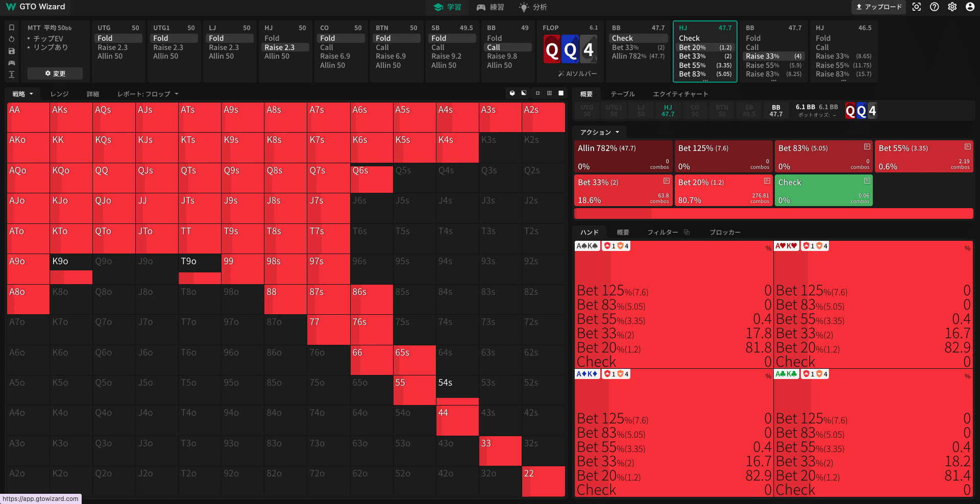Screen dimensions: 980x504
Task: Click the bookmark icon in left sidebar
Action: point(12,28)
